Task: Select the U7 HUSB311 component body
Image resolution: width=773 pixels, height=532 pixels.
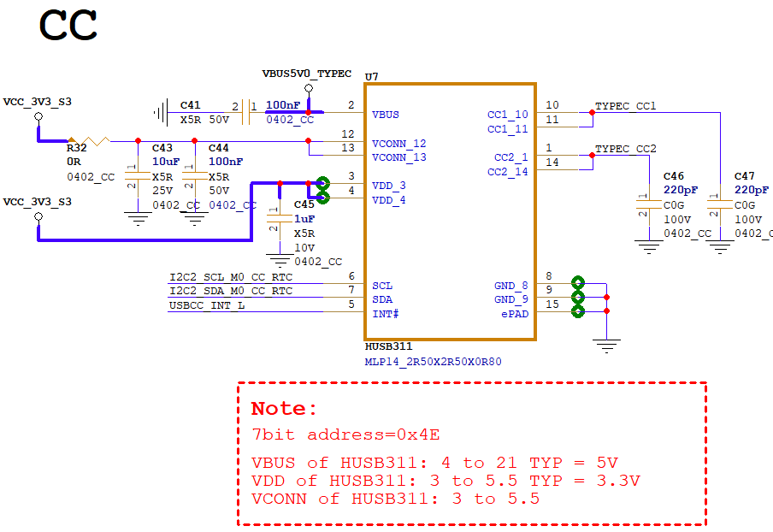Action: pos(450,211)
